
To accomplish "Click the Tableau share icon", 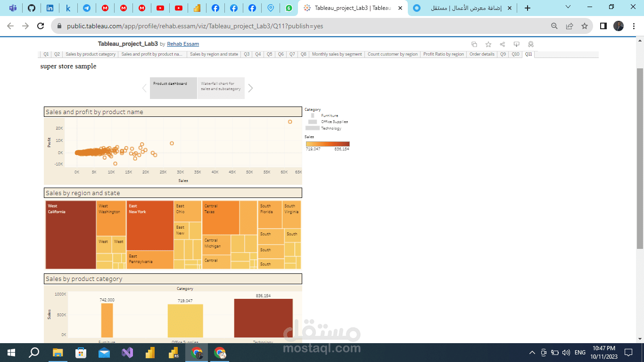I will click(x=503, y=44).
